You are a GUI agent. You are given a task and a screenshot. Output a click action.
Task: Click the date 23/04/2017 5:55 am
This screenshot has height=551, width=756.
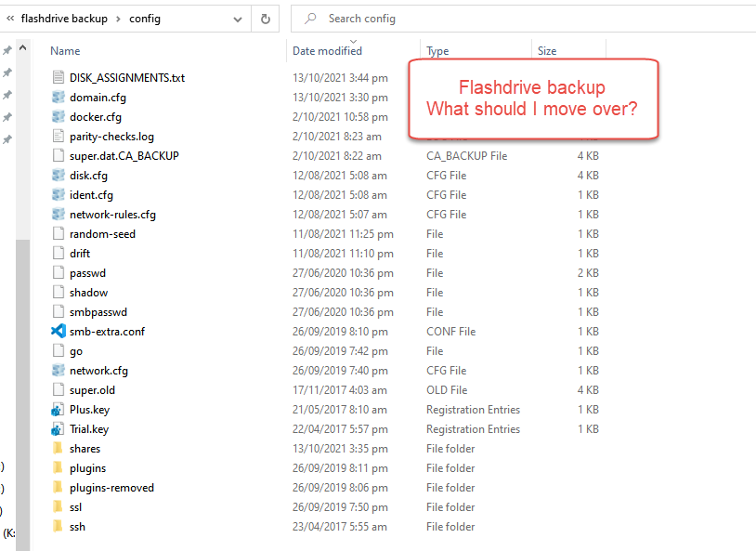click(x=339, y=527)
